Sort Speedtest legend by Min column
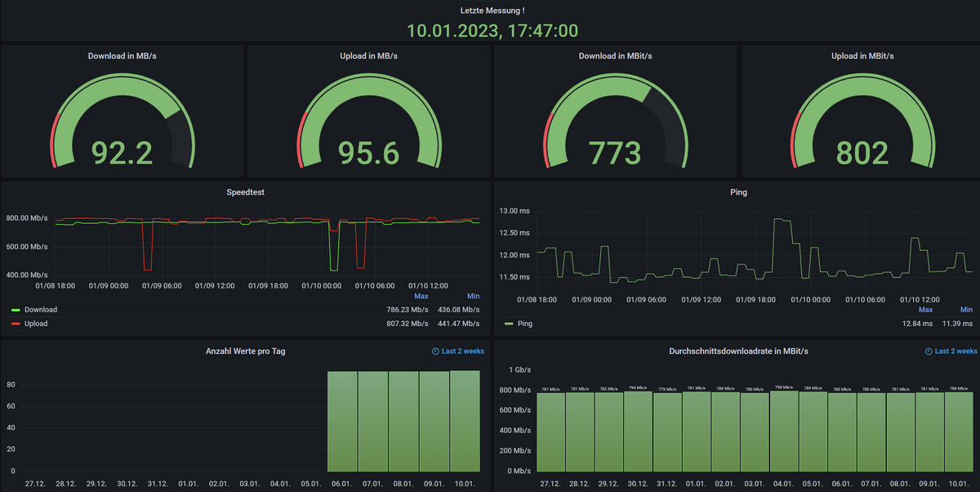This screenshot has height=492, width=980. click(474, 296)
